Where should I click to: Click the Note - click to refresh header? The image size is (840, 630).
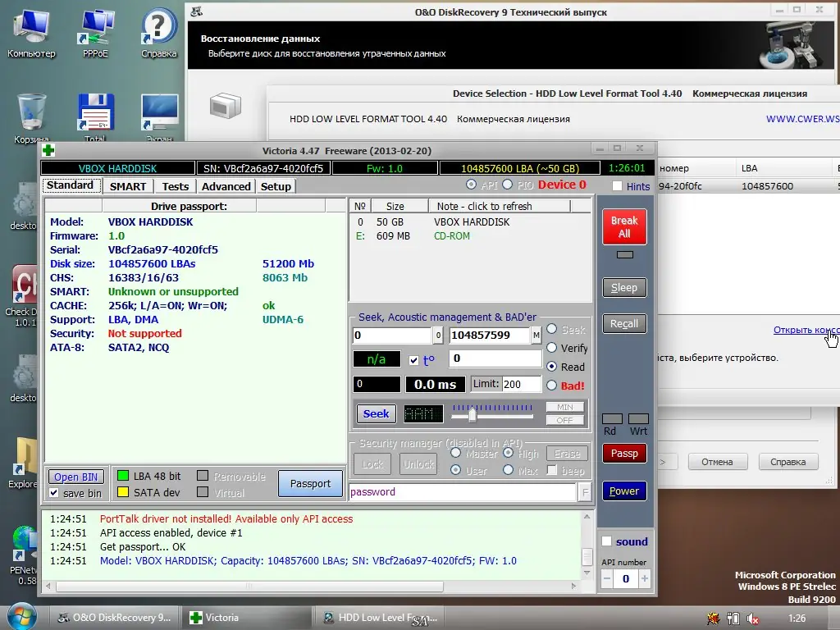click(x=499, y=206)
